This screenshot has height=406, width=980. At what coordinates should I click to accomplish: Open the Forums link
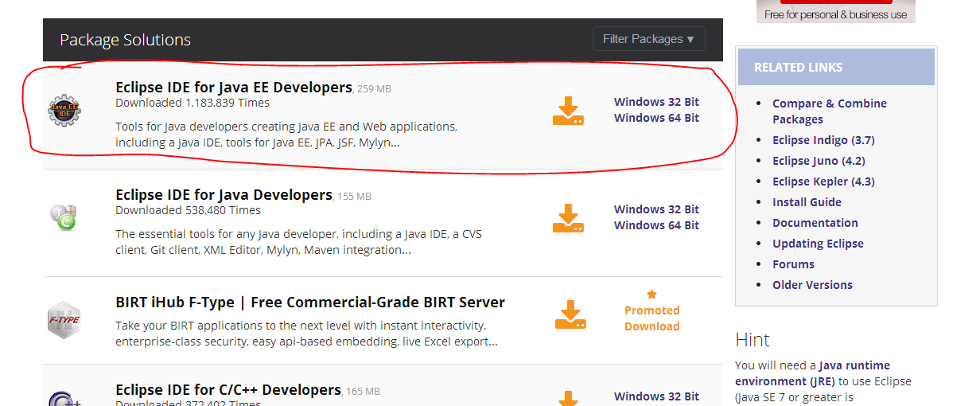tap(793, 264)
